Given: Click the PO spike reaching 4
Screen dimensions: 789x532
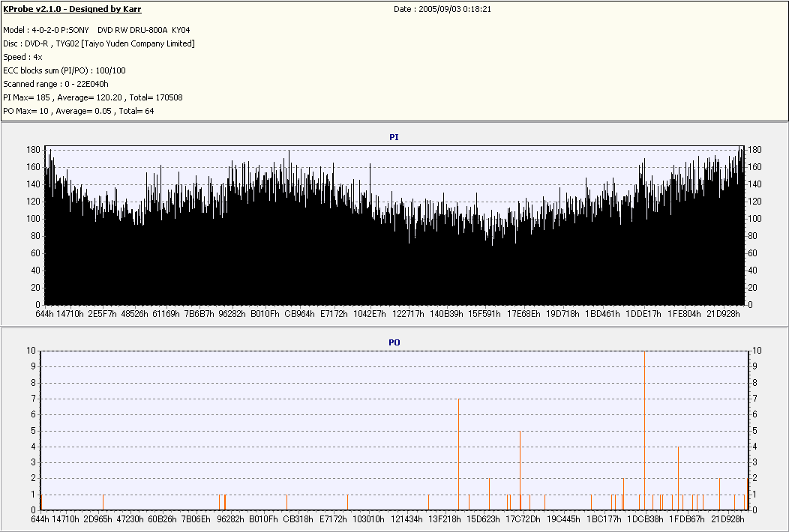Looking at the screenshot, I should (x=678, y=478).
